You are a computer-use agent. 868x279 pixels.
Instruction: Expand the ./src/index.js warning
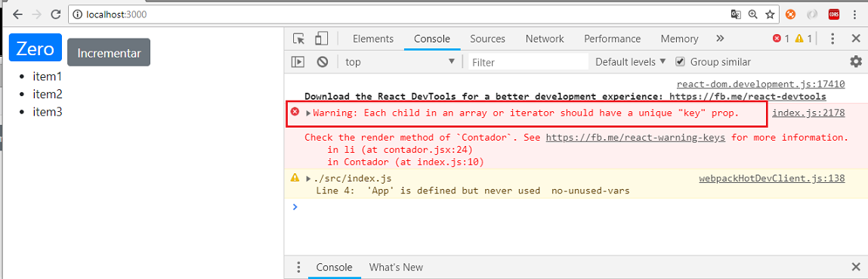tap(308, 178)
